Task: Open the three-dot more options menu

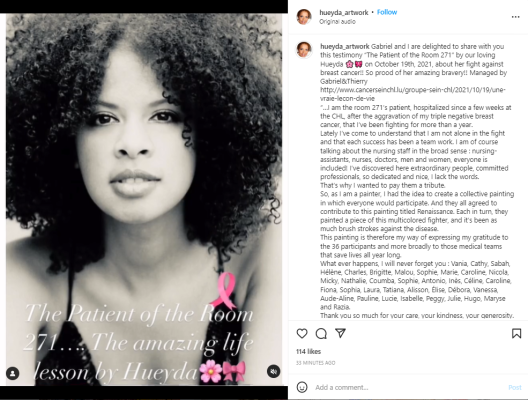Action: pyautogui.click(x=516, y=17)
